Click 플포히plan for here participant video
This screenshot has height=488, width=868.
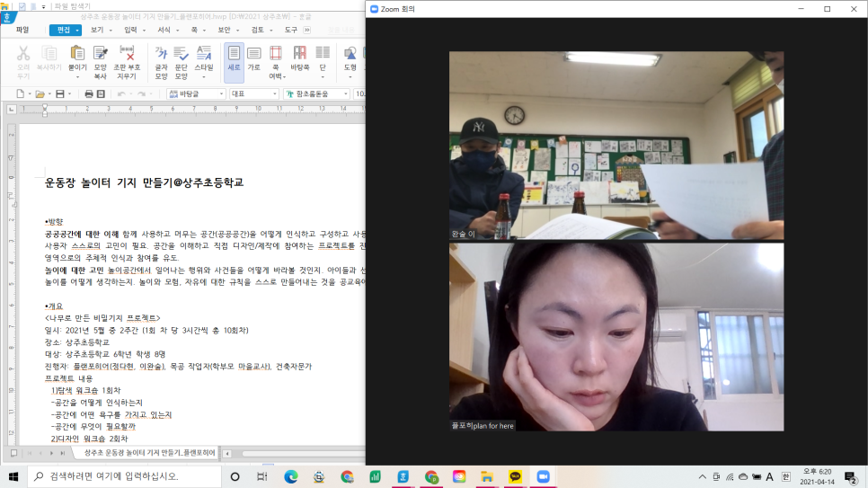pyautogui.click(x=616, y=337)
